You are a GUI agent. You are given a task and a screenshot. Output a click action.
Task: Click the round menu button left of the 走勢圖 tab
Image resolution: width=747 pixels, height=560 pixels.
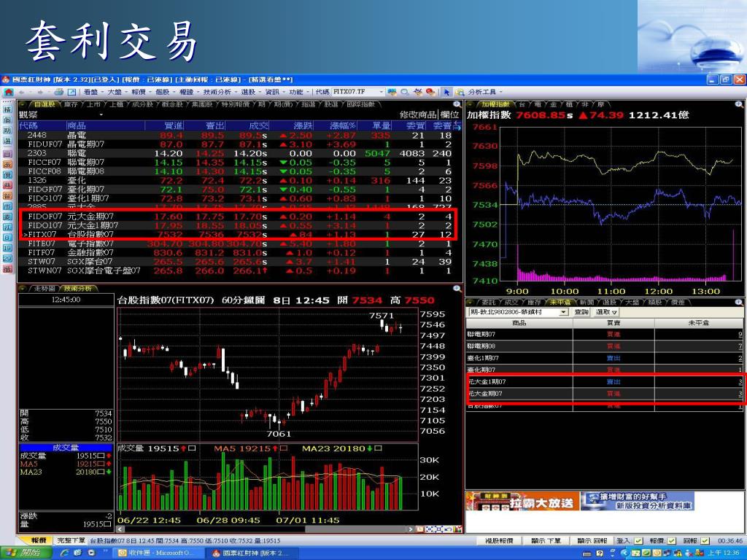(x=23, y=289)
